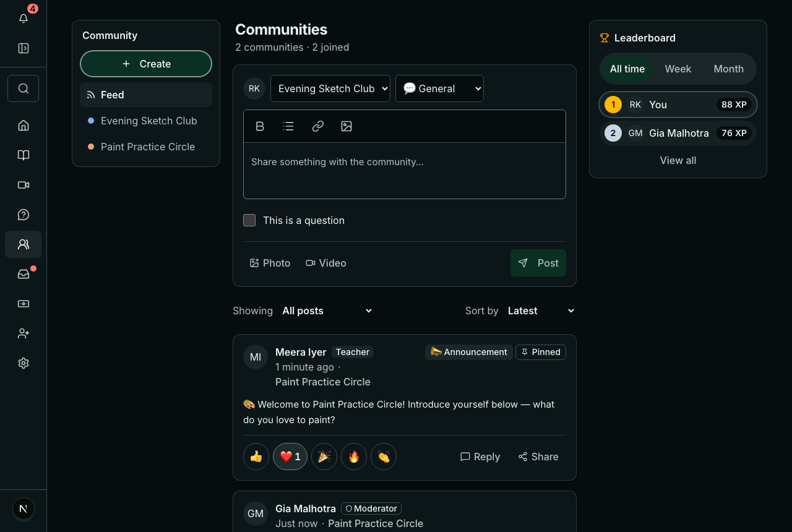Check 'This is a question' box

(x=249, y=220)
